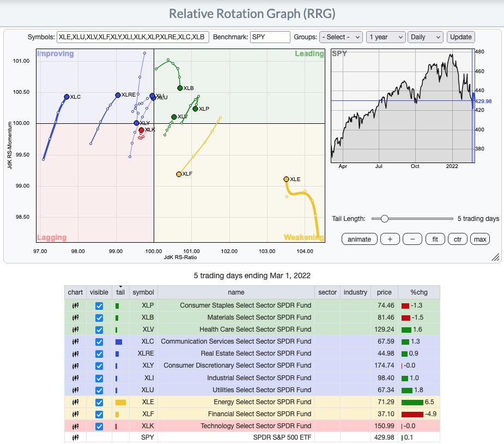Open the Groups select dropdown
This screenshot has height=444, width=504.
[341, 37]
